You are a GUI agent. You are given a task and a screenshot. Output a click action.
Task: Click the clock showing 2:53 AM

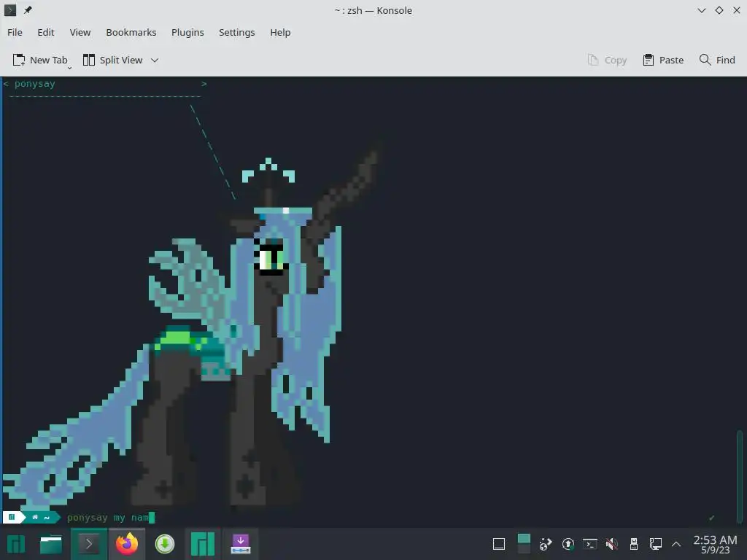click(x=715, y=544)
